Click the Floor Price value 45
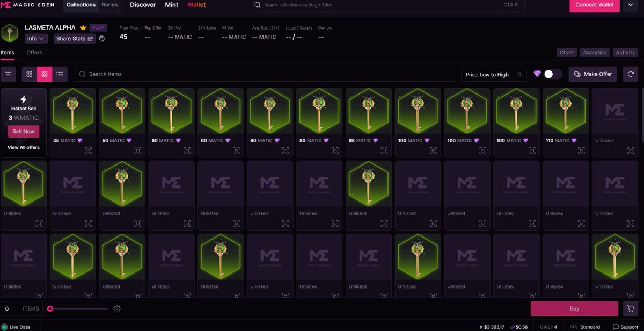644x331 pixels. coord(123,37)
